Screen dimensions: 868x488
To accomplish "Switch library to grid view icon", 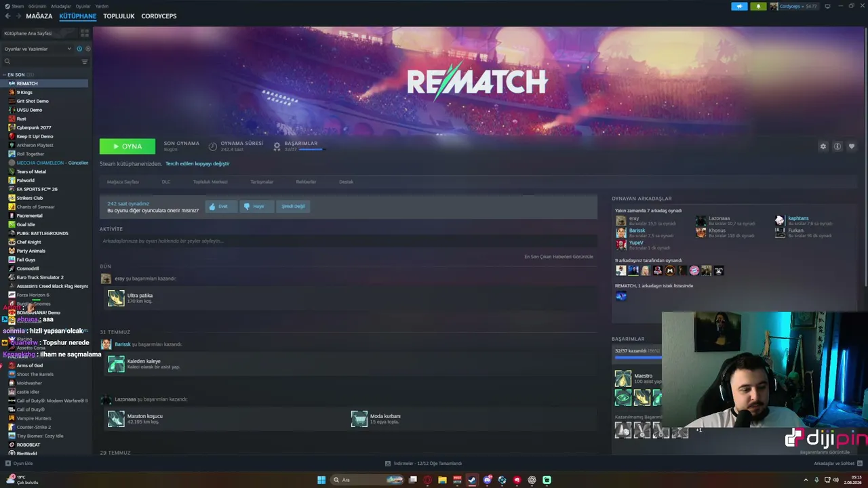I will tap(85, 33).
